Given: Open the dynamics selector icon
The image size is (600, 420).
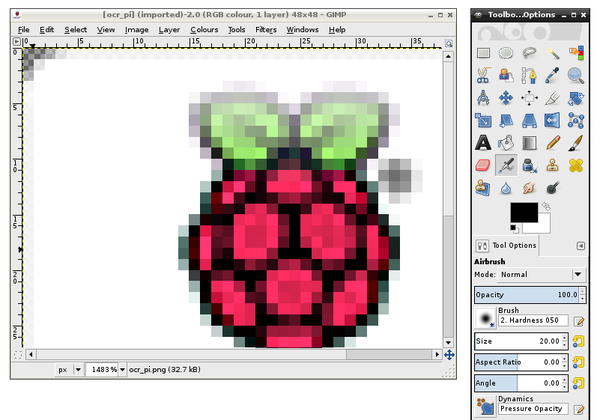Looking at the screenshot, I should (x=485, y=407).
